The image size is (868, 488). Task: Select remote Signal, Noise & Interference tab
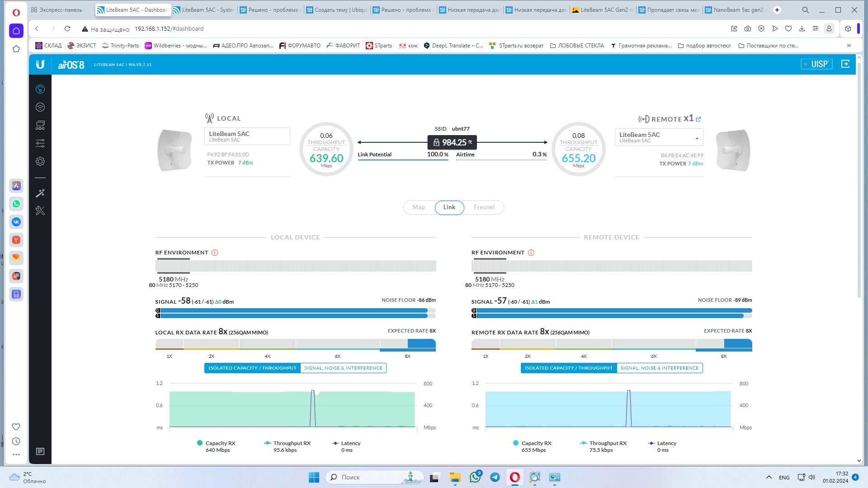point(660,368)
